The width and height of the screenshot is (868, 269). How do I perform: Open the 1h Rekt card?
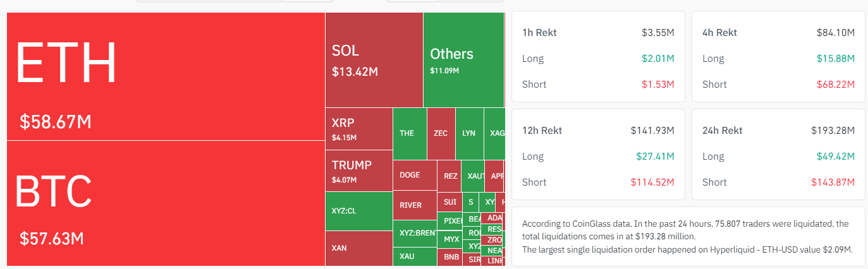[598, 56]
